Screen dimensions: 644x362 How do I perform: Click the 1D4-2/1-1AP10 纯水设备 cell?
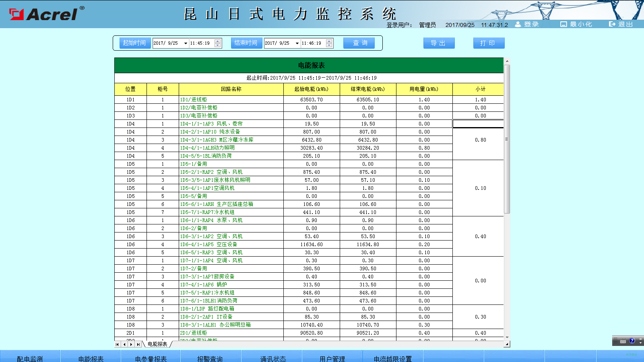231,132
